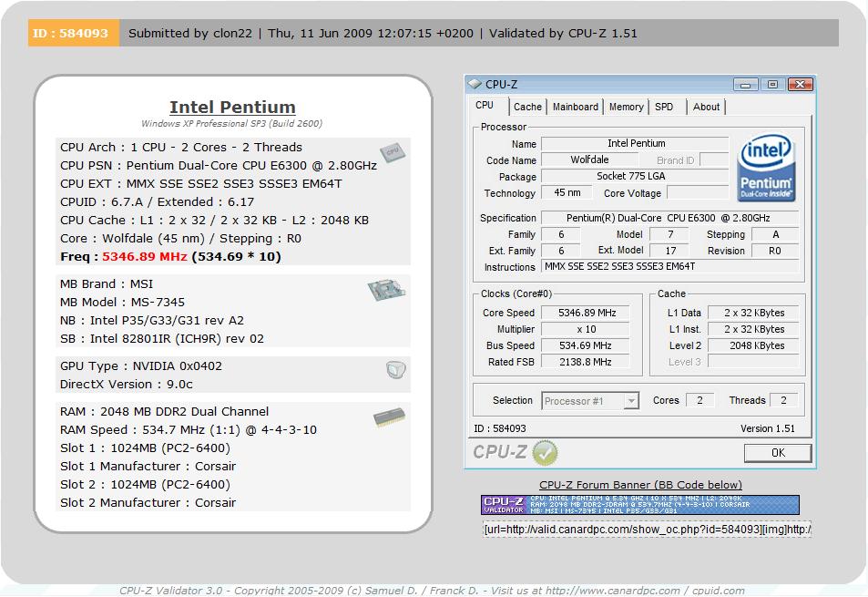Click the Core Speed 5346.89 MHz field

point(586,313)
